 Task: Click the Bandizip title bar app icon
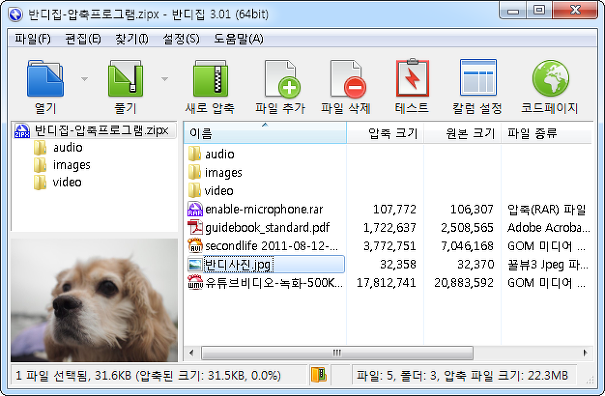point(15,15)
